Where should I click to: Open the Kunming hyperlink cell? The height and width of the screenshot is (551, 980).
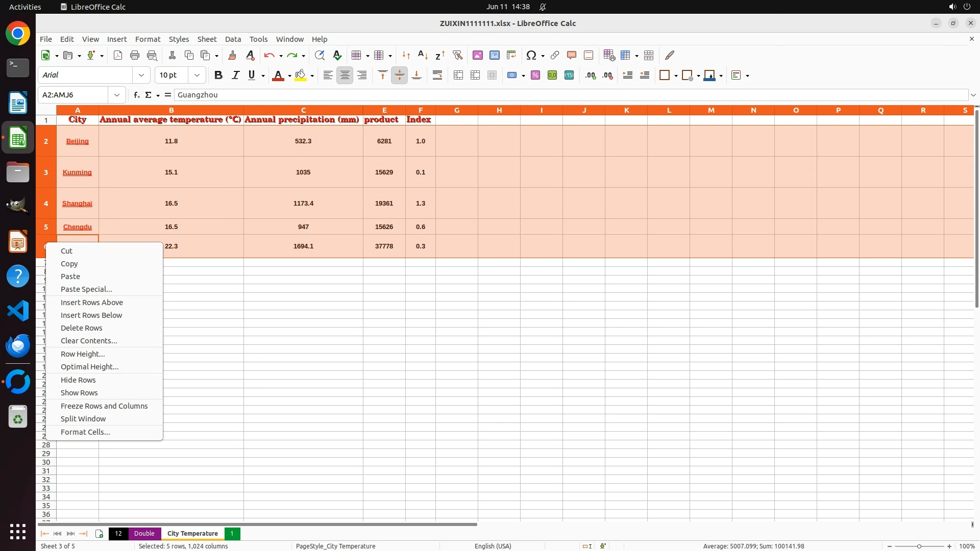77,172
